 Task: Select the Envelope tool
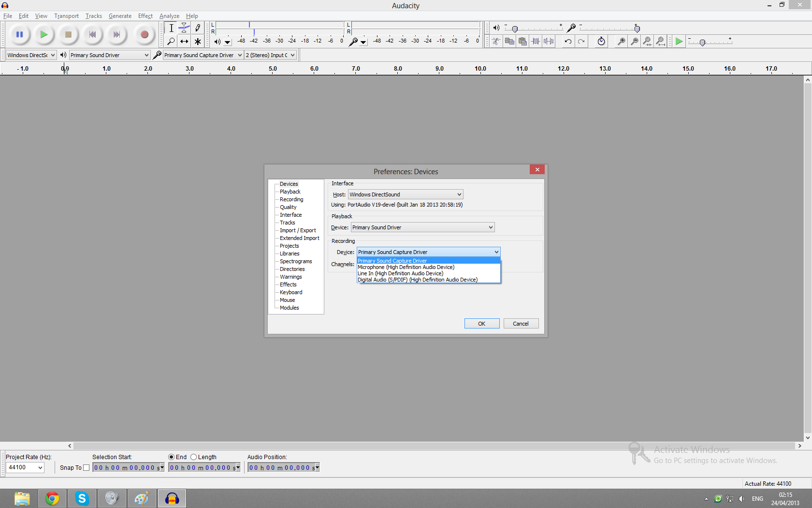pyautogui.click(x=184, y=28)
